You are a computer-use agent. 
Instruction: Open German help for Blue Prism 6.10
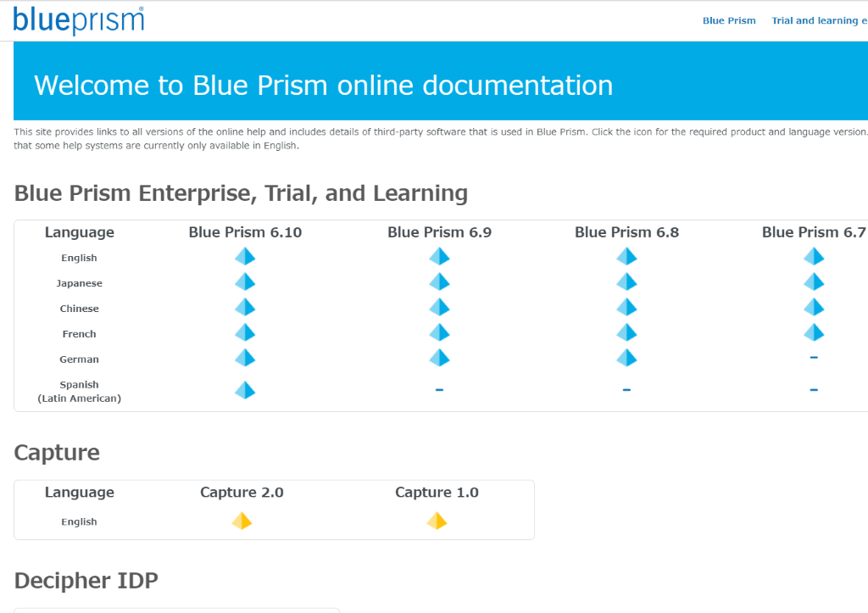[245, 359]
